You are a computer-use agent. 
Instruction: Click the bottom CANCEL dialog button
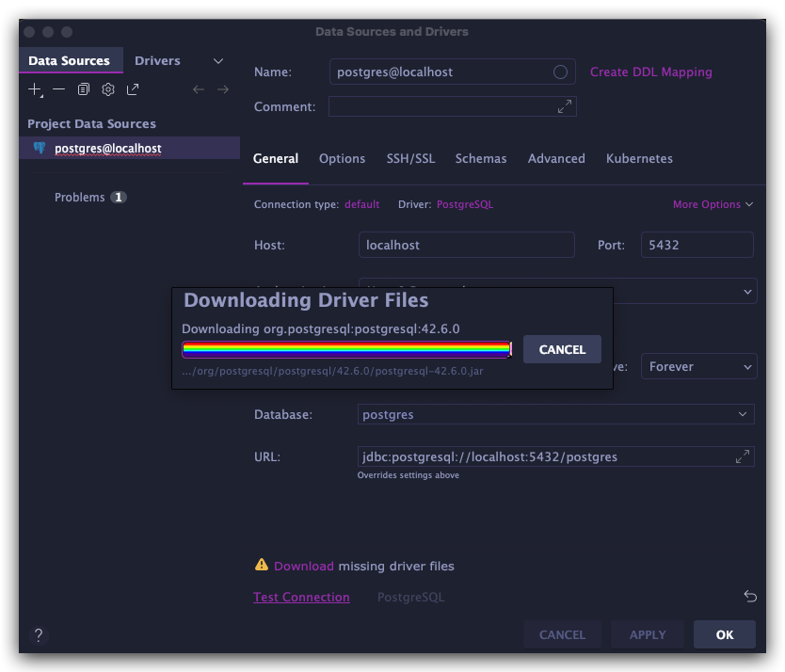point(562,634)
